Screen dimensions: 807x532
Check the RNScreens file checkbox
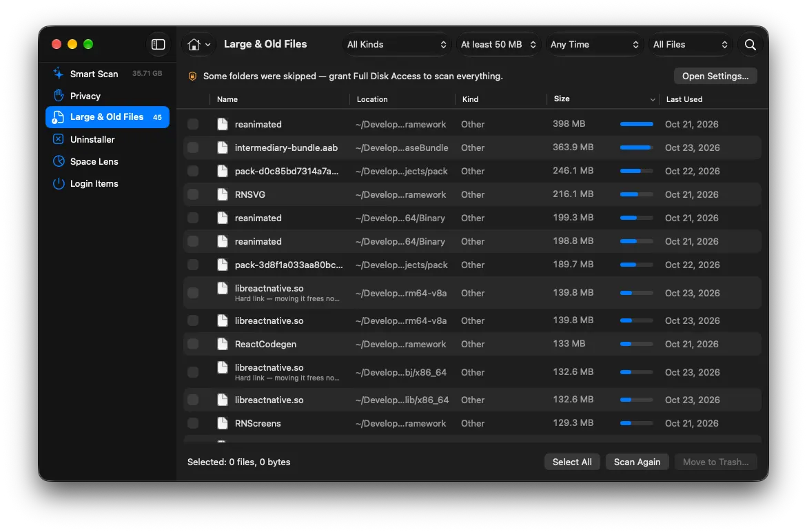click(x=193, y=423)
